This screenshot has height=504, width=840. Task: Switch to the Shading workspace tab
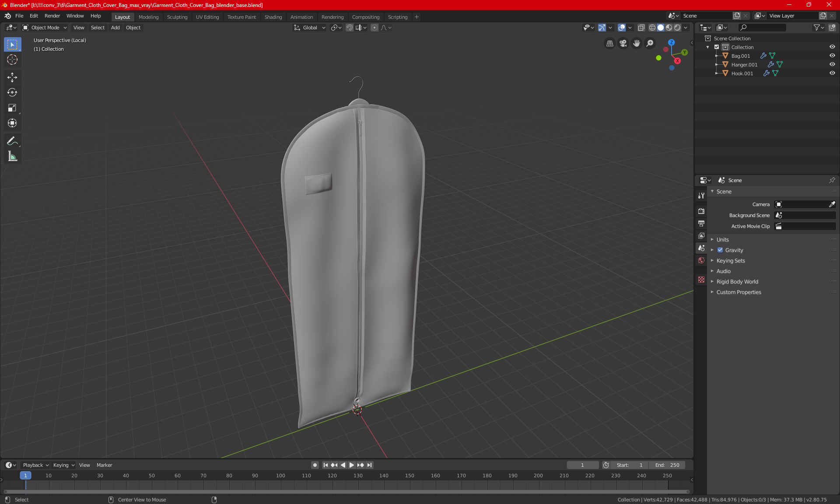tap(273, 17)
